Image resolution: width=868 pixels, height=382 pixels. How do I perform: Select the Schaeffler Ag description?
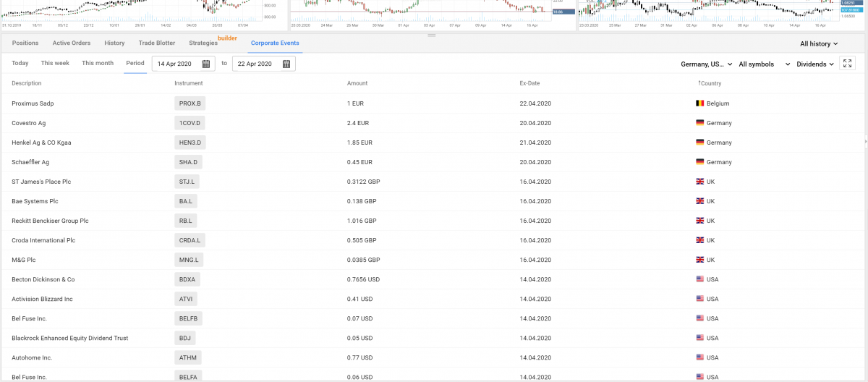[30, 162]
